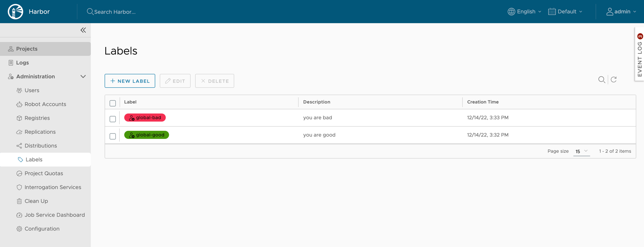
Task: Open Logs from the sidebar
Action: (x=22, y=63)
